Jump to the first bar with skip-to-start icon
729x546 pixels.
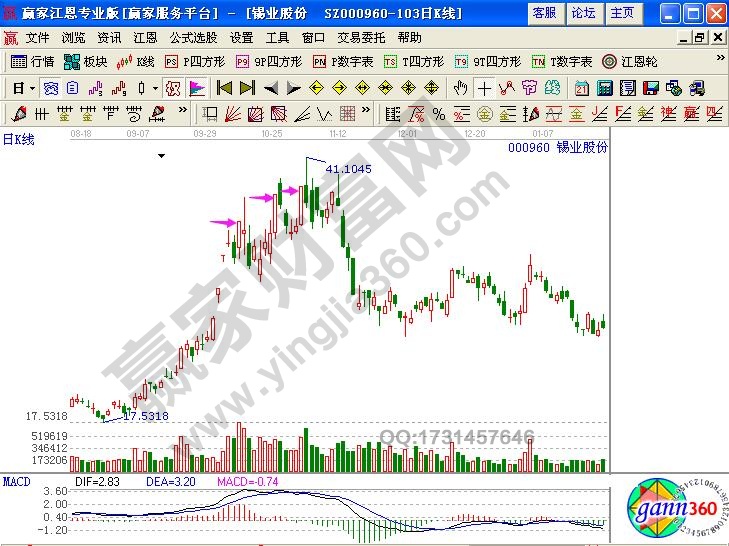[x=224, y=87]
